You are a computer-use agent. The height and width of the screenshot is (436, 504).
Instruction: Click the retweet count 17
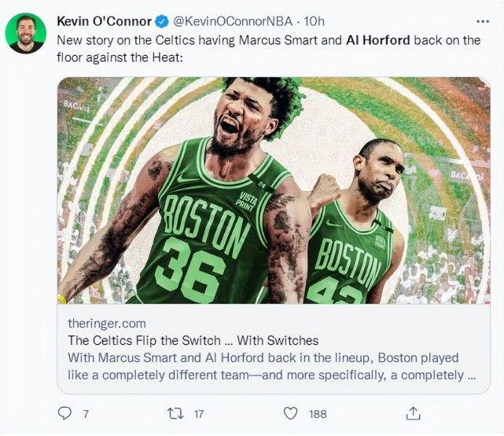[198, 413]
